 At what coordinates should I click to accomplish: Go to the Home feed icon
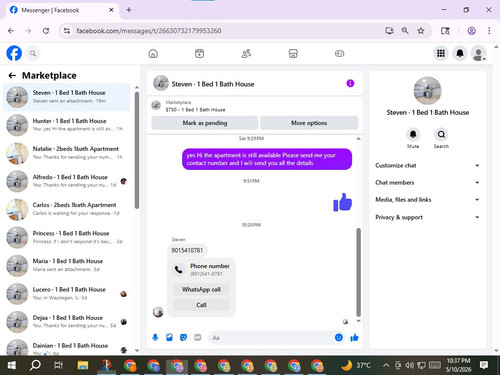click(153, 53)
